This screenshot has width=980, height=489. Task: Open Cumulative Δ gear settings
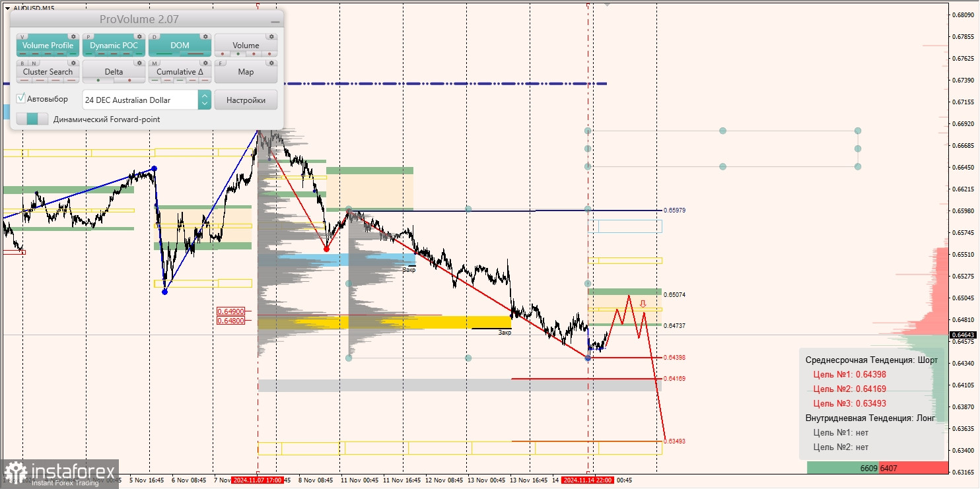tap(205, 63)
